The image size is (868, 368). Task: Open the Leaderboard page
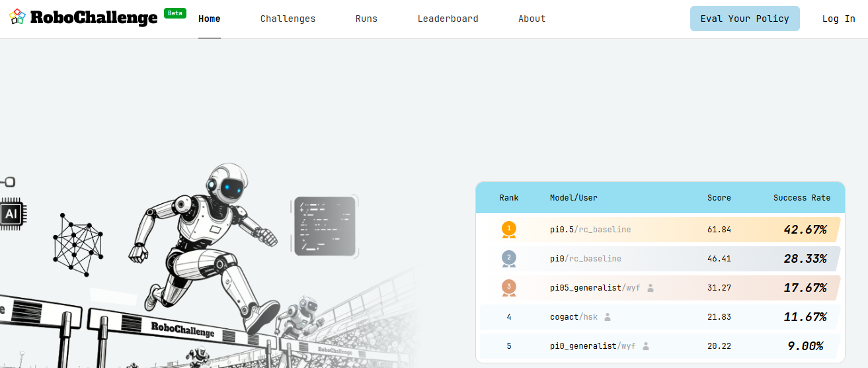(x=448, y=19)
